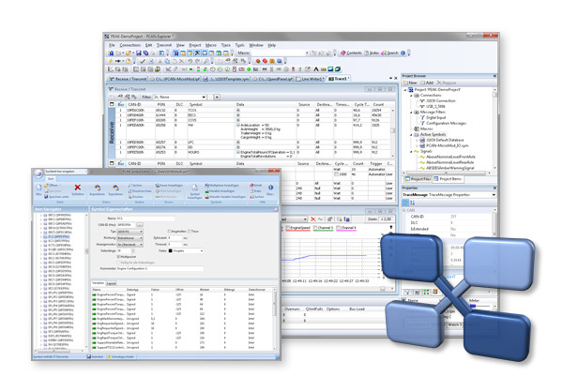Open the Transmit menu in PCAN-Explorer

pyautogui.click(x=164, y=45)
